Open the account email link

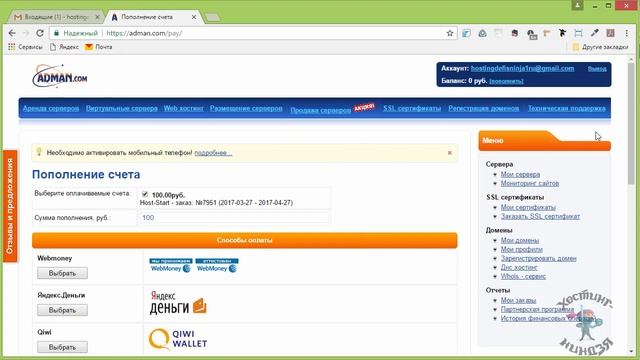coord(522,68)
